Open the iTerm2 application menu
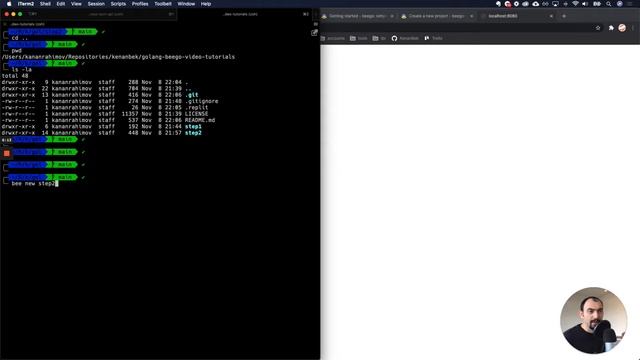Viewport: 640px width, 360px height. 26,4
